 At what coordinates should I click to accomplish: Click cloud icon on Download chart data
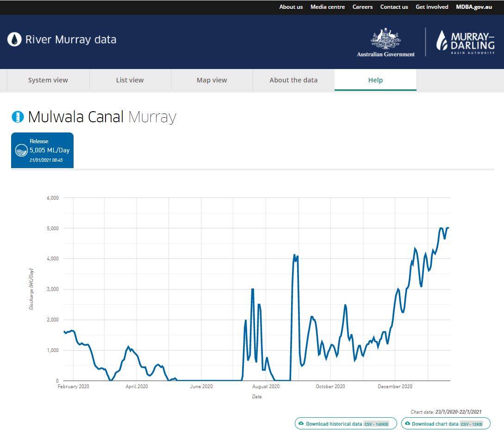coord(407,424)
